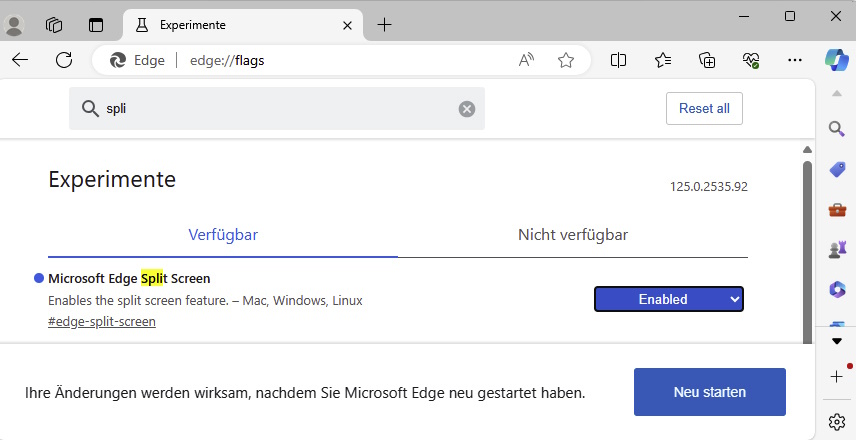Image resolution: width=856 pixels, height=440 pixels.
Task: Click the Reset all button
Action: pyautogui.click(x=704, y=109)
